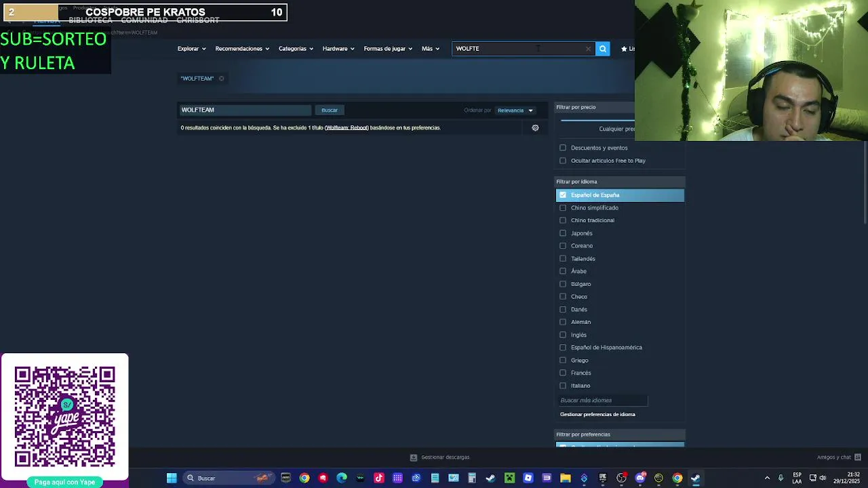Open Windows Start menu
868x488 pixels.
coord(172,478)
